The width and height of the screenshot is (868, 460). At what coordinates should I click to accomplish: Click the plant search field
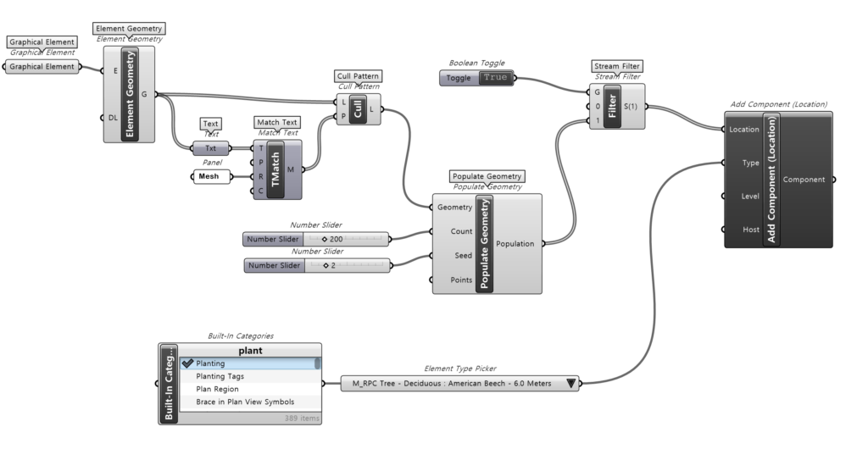[250, 350]
